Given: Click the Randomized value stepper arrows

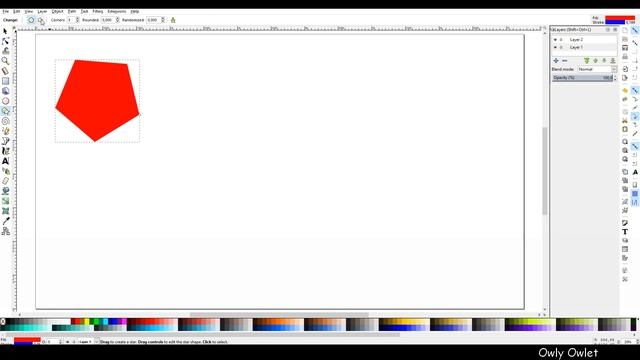Looking at the screenshot, I should (163, 20).
